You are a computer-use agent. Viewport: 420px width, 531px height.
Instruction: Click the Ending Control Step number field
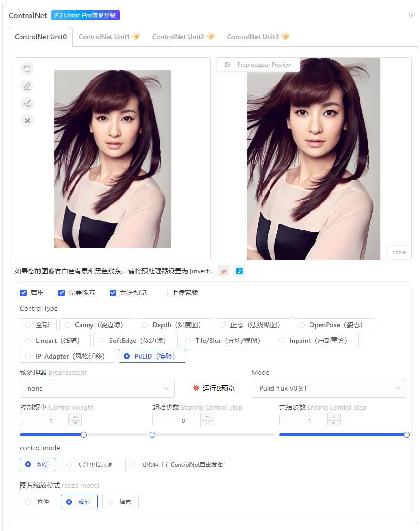pyautogui.click(x=303, y=420)
